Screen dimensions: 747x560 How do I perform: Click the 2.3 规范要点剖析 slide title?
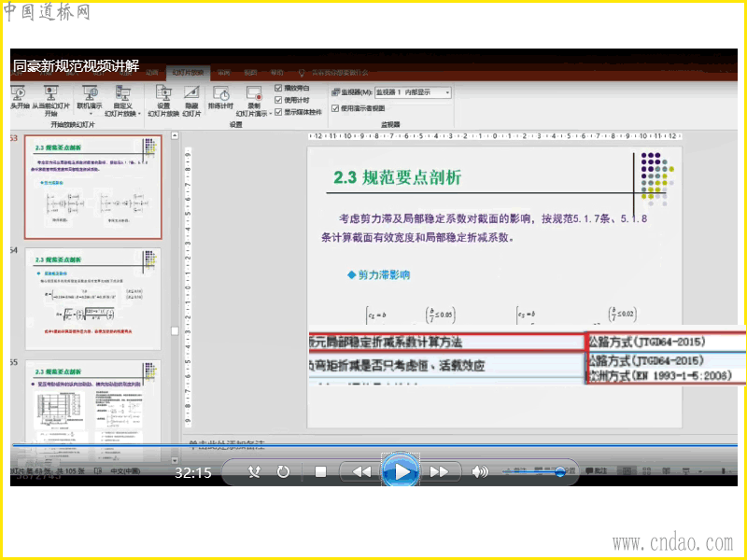397,177
